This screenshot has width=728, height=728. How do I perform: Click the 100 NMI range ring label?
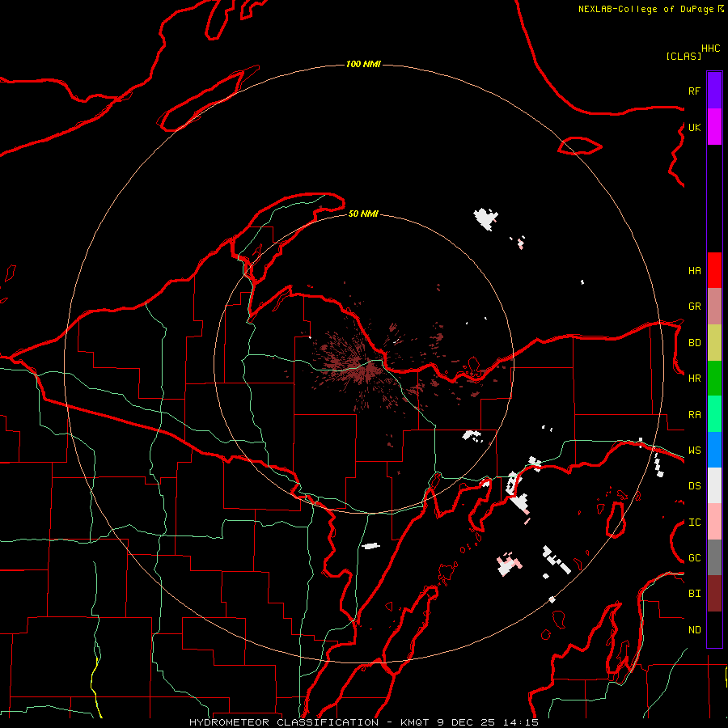tap(363, 64)
